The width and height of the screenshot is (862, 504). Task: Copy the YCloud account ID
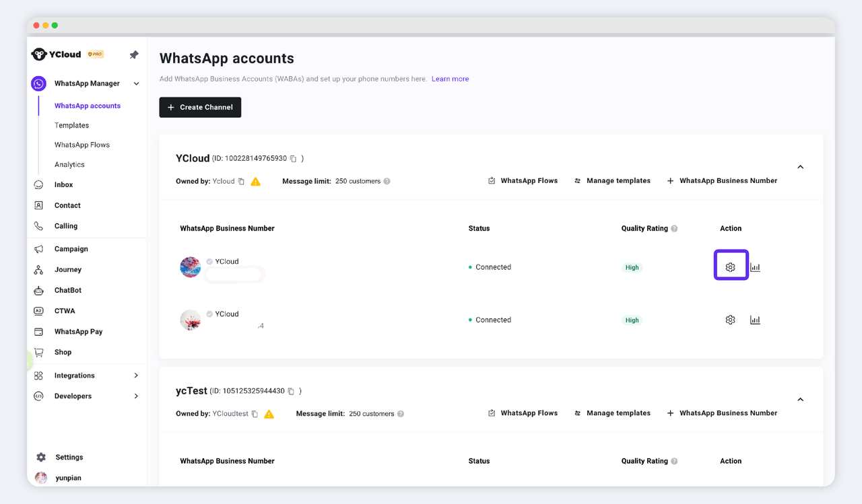(x=293, y=159)
